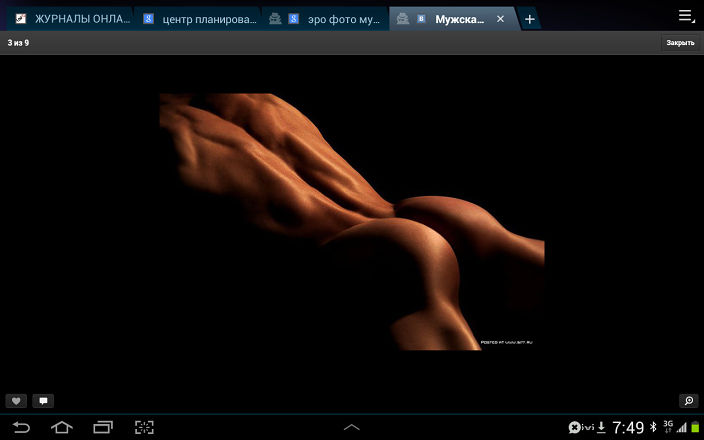704x440 pixels.
Task: Expand the bottom bar up chevron
Action: pyautogui.click(x=352, y=427)
